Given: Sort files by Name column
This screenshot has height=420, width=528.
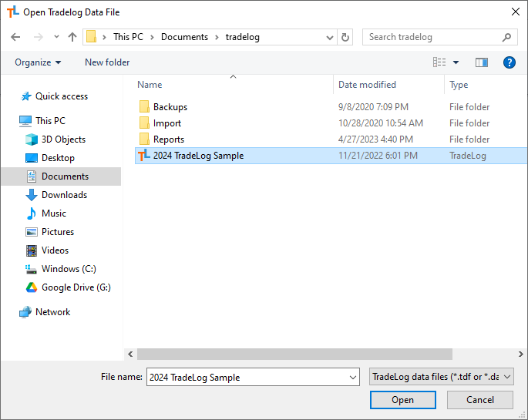Looking at the screenshot, I should click(150, 85).
